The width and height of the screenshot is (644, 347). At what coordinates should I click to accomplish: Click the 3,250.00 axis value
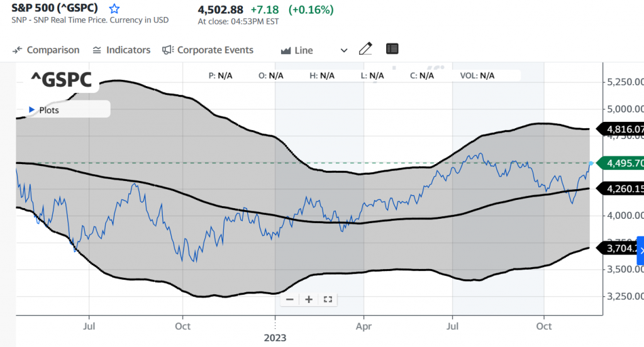point(625,296)
